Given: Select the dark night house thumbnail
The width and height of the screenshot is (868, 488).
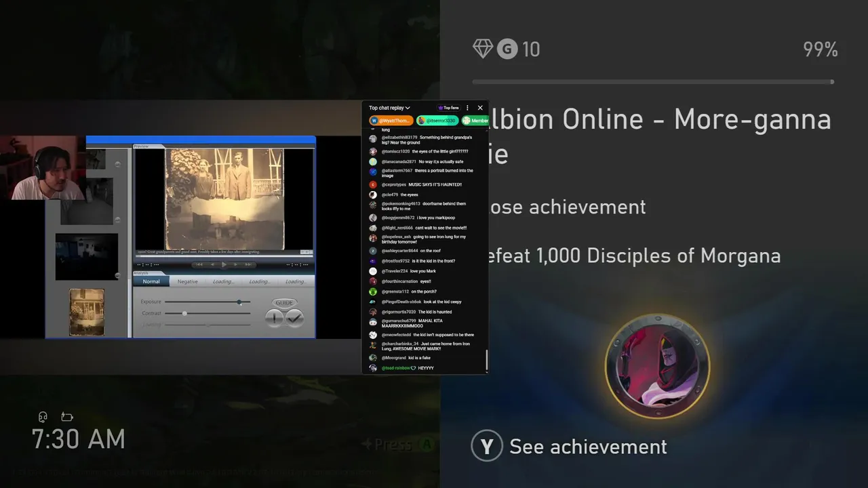Looking at the screenshot, I should click(x=87, y=257).
